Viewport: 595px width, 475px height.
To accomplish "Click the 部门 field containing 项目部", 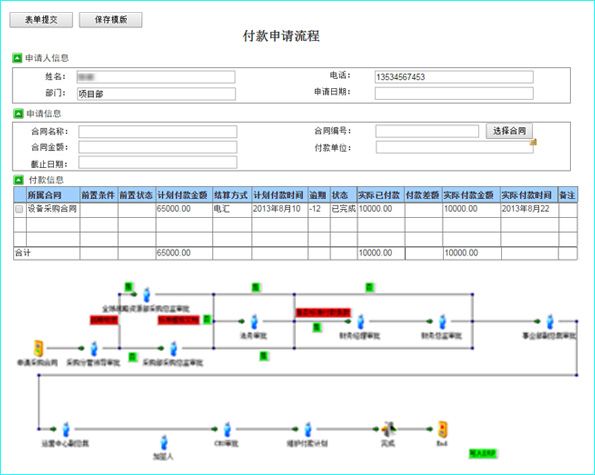I will [x=156, y=94].
